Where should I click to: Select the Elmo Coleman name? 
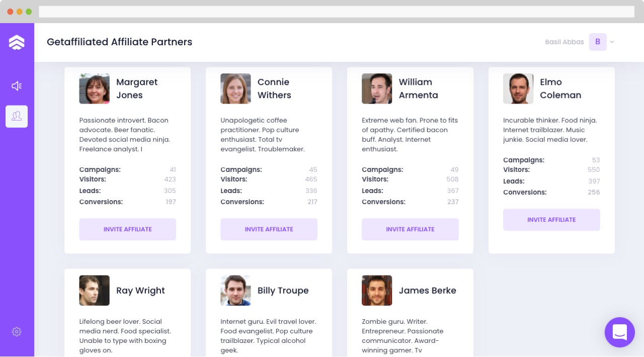point(560,88)
